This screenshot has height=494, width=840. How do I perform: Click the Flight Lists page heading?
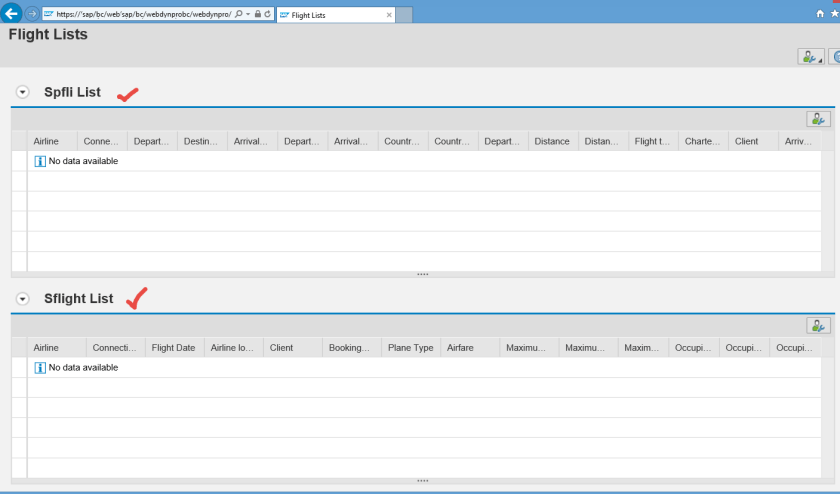(x=48, y=34)
